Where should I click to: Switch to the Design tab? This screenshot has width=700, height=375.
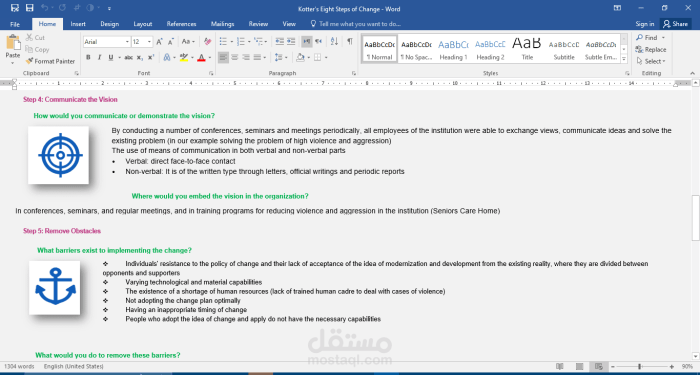tap(109, 24)
